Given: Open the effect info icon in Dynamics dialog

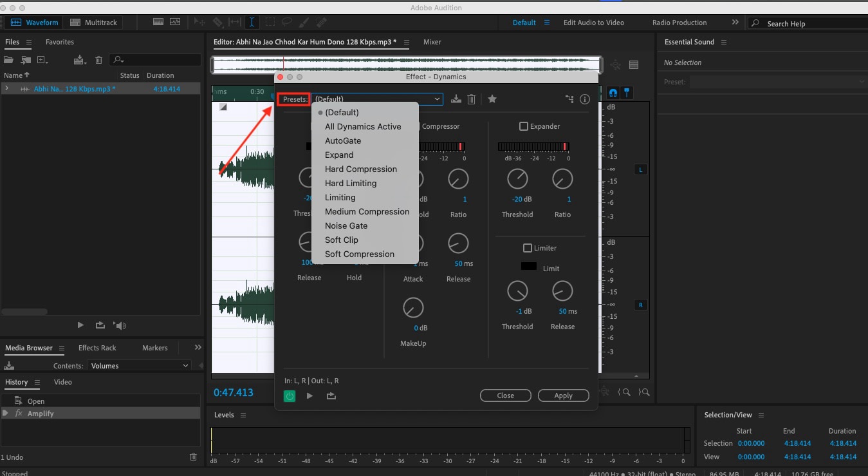Looking at the screenshot, I should pos(585,99).
